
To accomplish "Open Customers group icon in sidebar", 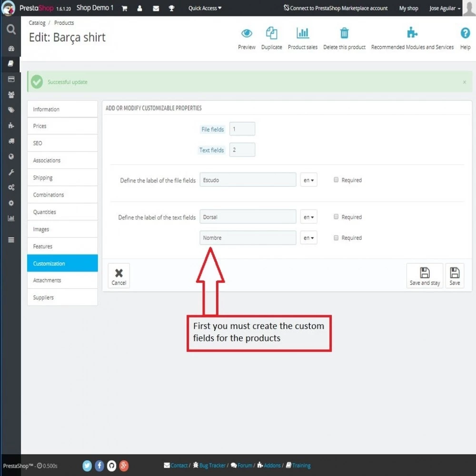I will pos(11,95).
